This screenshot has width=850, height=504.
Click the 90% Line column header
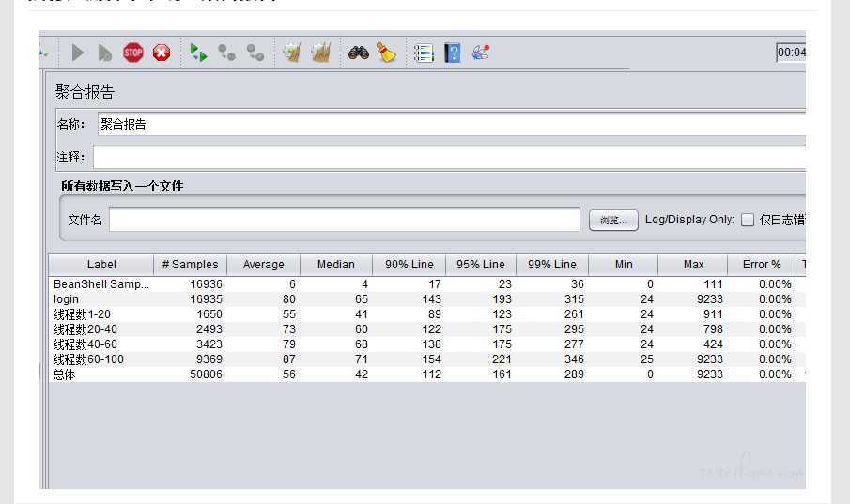click(x=410, y=265)
